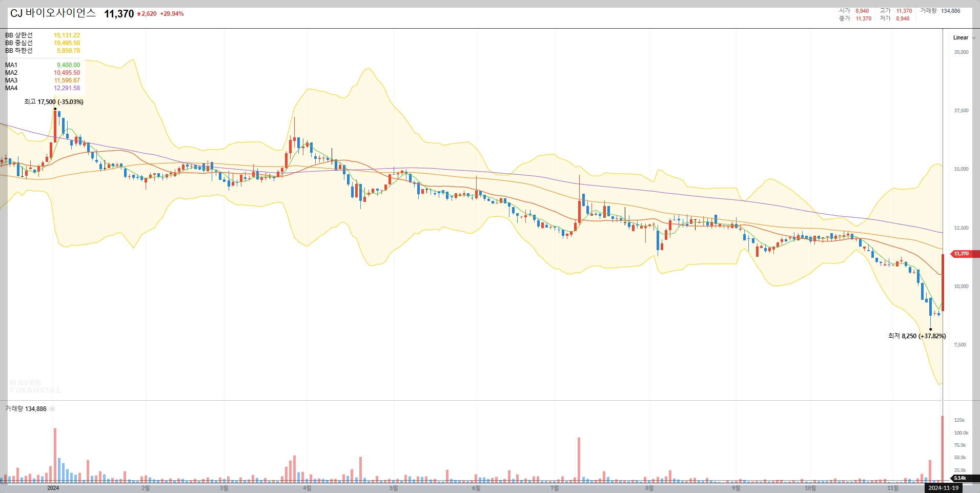Select the BB 하한선 legend row
This screenshot has width=980, height=493.
[x=43, y=51]
